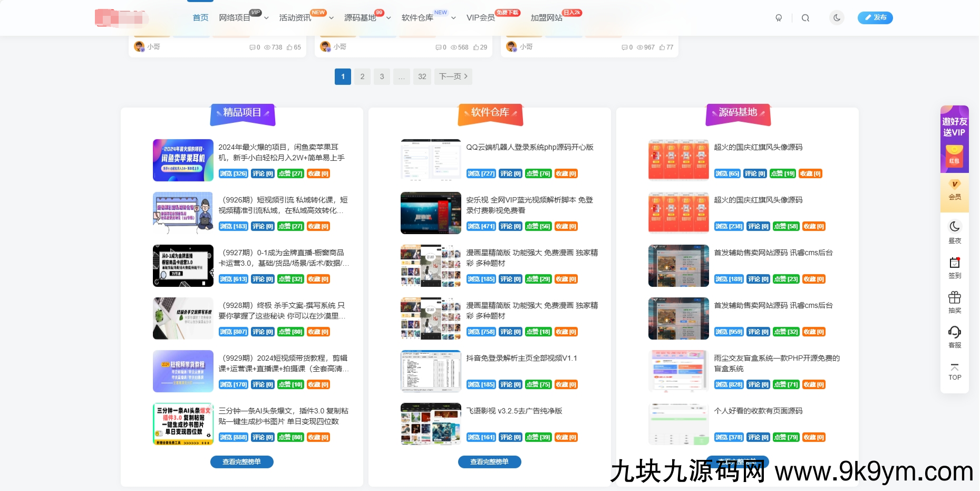Toggle dark mode moon icon in header
Screen dimensions: 980x491
coord(837,18)
